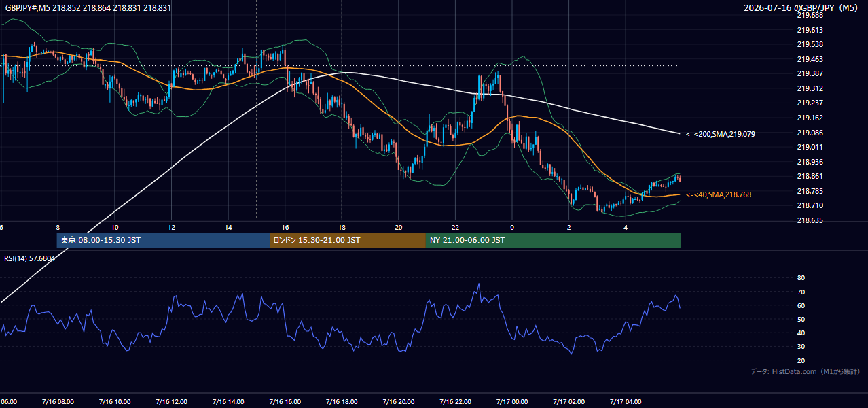The height and width of the screenshot is (408, 868).
Task: Click price axis value 219.387
Action: pyautogui.click(x=810, y=73)
